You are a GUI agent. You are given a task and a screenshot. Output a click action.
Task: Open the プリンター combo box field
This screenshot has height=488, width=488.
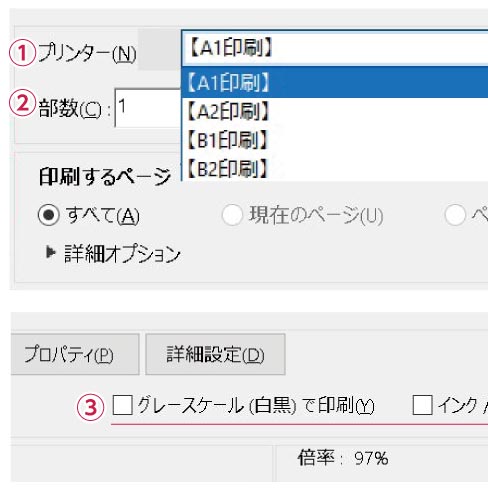335,48
